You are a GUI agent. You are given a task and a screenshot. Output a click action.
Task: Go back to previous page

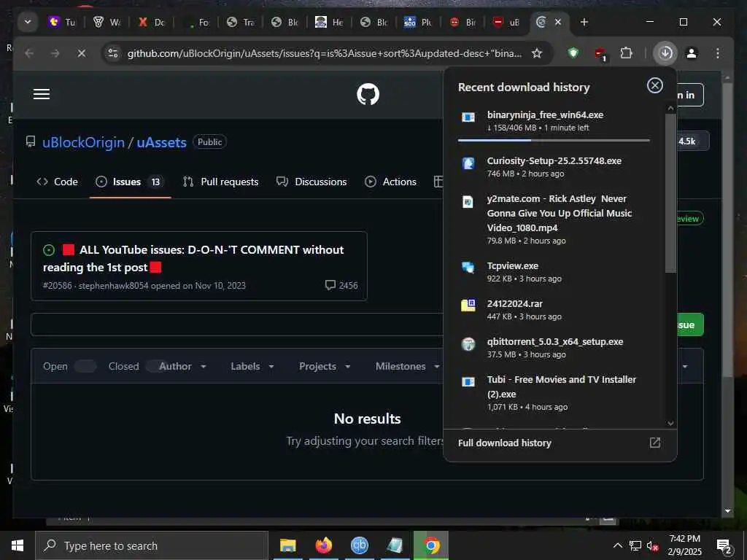(29, 52)
